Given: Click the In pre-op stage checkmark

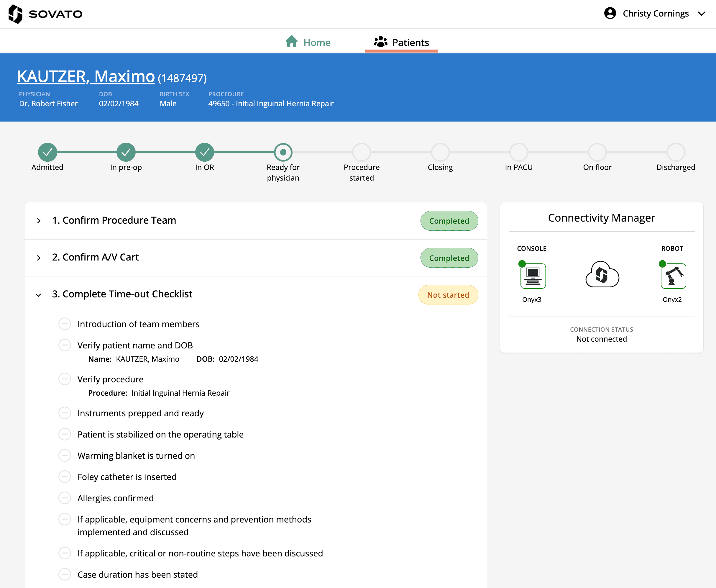Looking at the screenshot, I should [126, 153].
